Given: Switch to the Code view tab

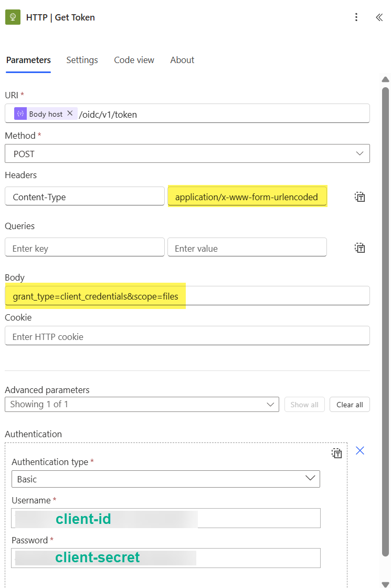Looking at the screenshot, I should pyautogui.click(x=134, y=60).
